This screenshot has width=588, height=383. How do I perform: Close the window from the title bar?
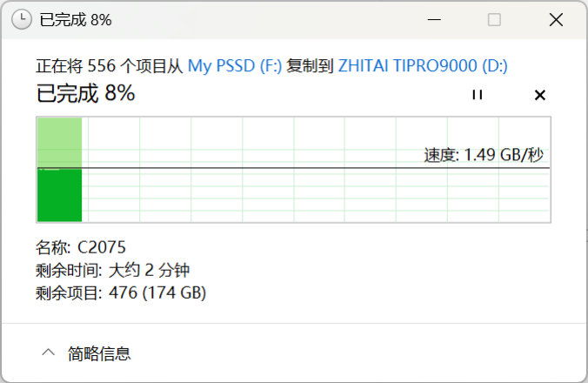(554, 19)
